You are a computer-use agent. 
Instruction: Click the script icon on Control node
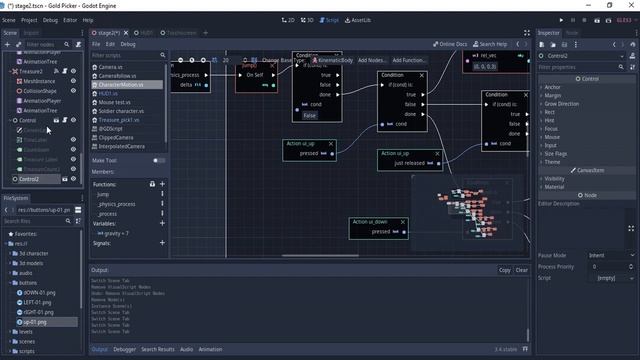[x=64, y=120]
